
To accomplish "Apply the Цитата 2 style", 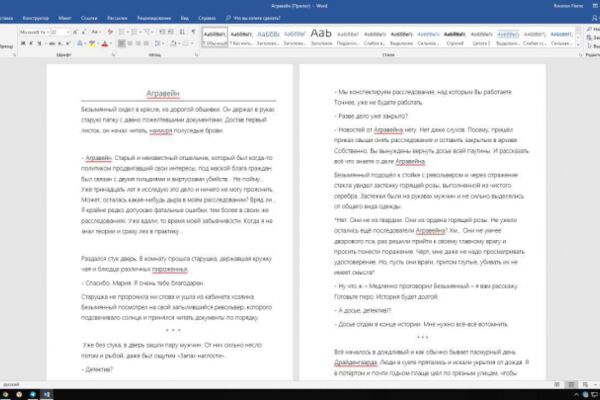I will [x=481, y=38].
